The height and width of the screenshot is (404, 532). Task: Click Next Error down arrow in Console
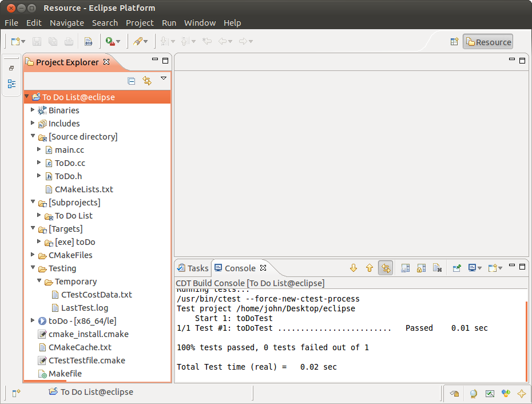(x=354, y=268)
